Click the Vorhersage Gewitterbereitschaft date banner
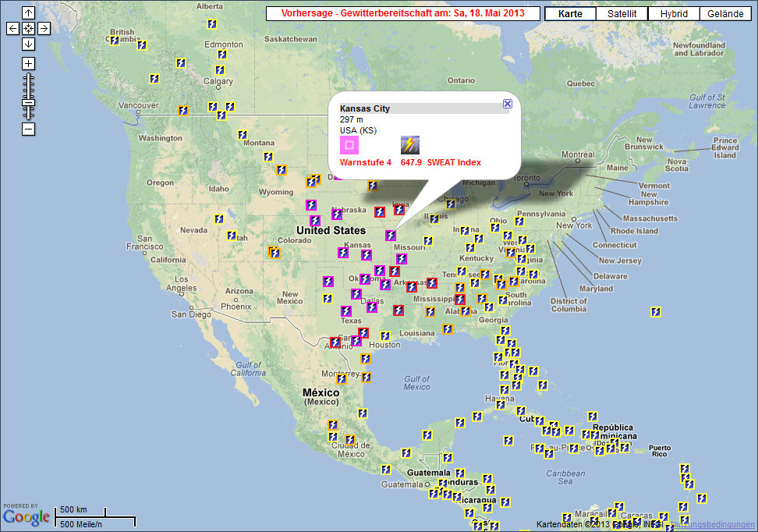 tap(402, 13)
